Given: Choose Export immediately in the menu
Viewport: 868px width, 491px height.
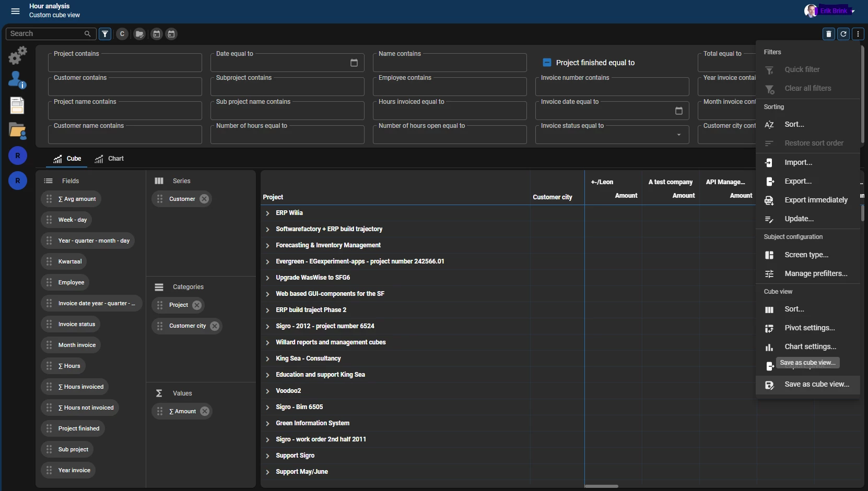Looking at the screenshot, I should click(815, 200).
